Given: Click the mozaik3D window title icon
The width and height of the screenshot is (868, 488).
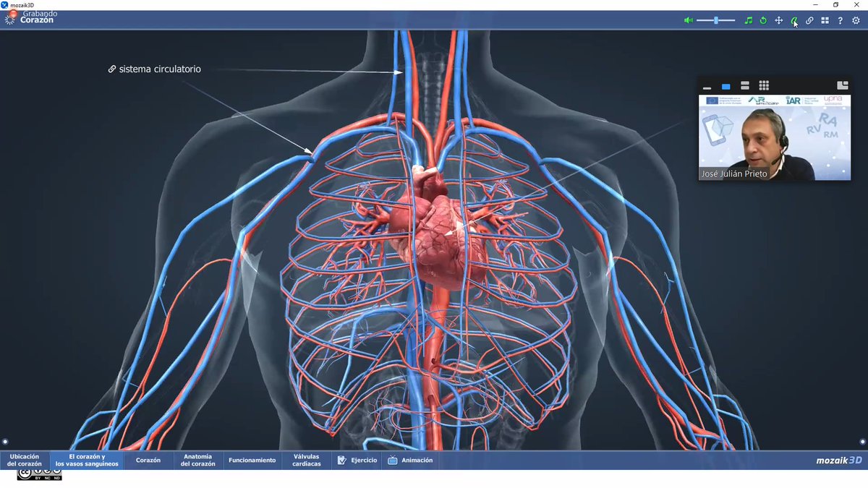Looking at the screenshot, I should [x=4, y=4].
